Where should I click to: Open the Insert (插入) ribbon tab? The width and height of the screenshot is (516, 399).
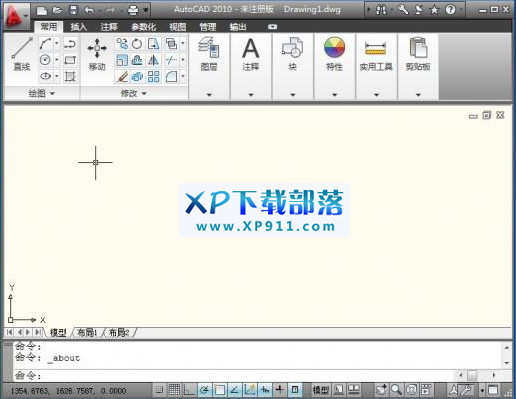(x=79, y=27)
